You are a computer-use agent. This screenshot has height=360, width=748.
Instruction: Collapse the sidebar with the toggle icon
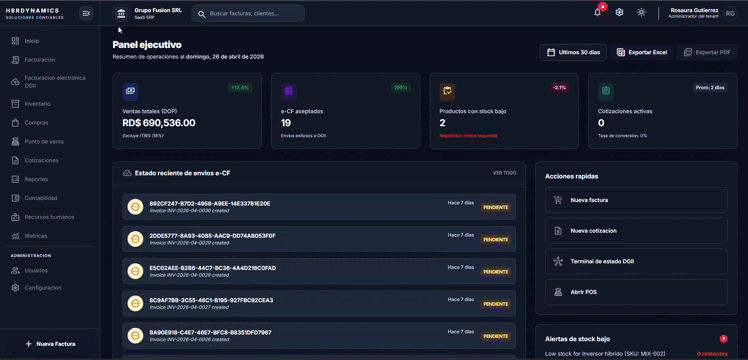(86, 13)
